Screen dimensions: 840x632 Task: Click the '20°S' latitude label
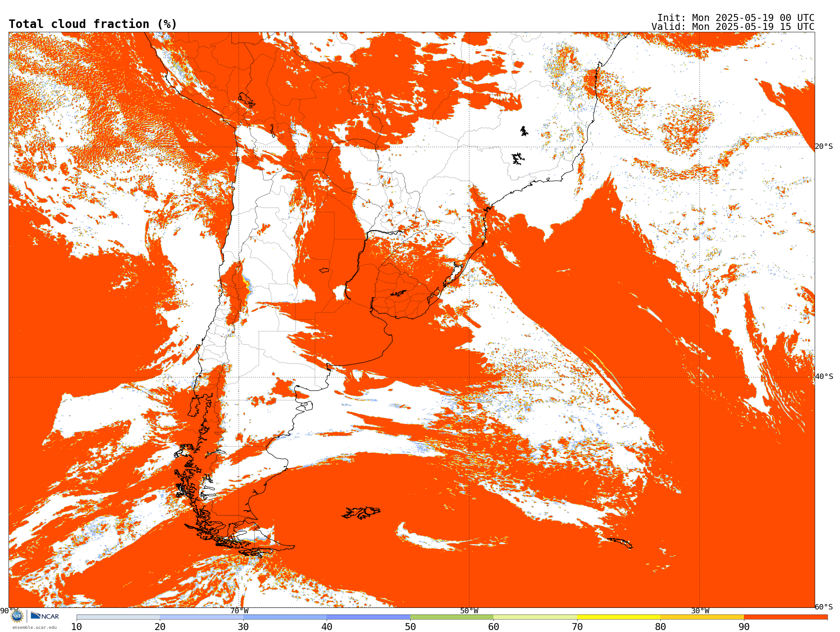click(824, 147)
